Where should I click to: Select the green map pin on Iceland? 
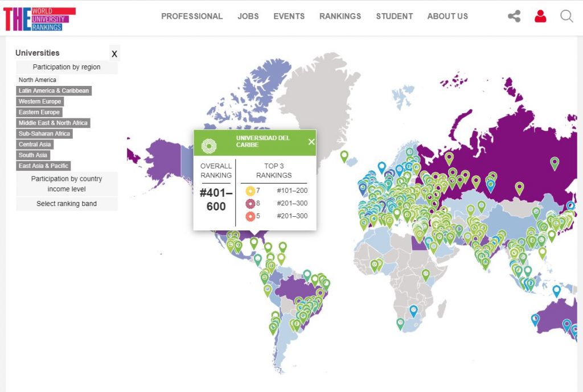click(344, 155)
